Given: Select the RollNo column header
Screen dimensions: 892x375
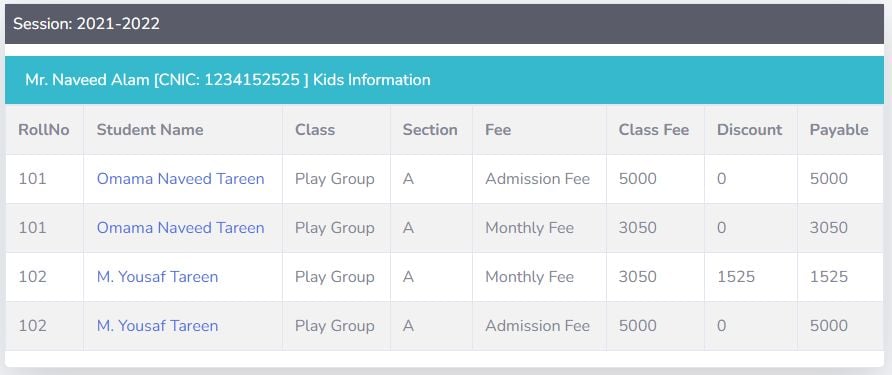Looking at the screenshot, I should click(x=44, y=130).
